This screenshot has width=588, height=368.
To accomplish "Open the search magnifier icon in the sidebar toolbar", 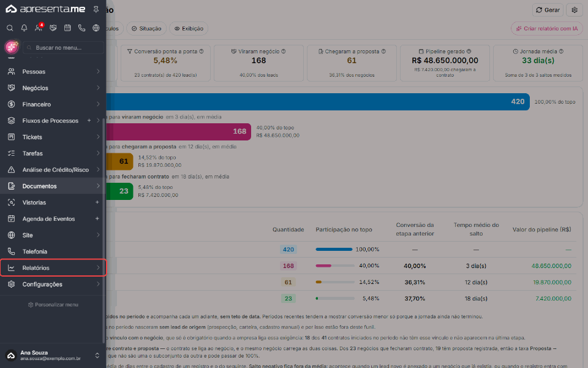I will pos(10,28).
